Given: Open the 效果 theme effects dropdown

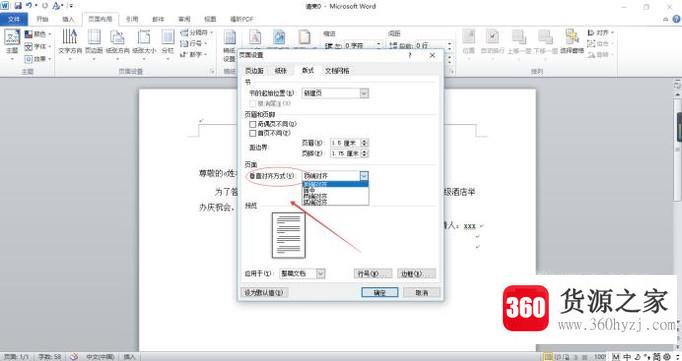Looking at the screenshot, I should (x=37, y=58).
